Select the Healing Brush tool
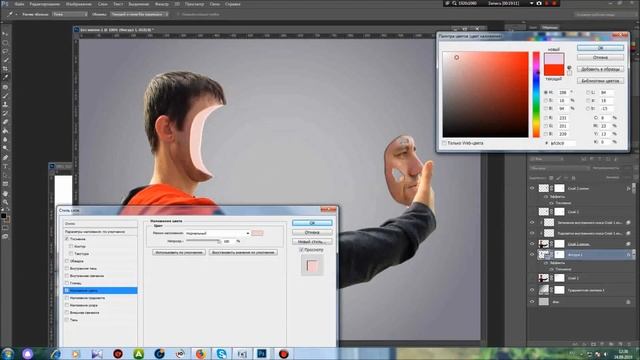The image size is (640, 360). click(x=5, y=87)
